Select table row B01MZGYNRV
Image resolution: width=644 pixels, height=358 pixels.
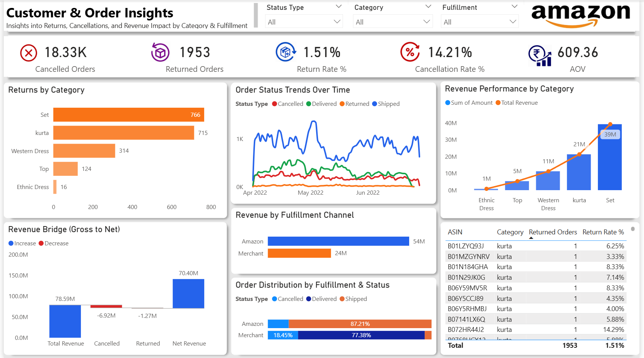pos(536,257)
